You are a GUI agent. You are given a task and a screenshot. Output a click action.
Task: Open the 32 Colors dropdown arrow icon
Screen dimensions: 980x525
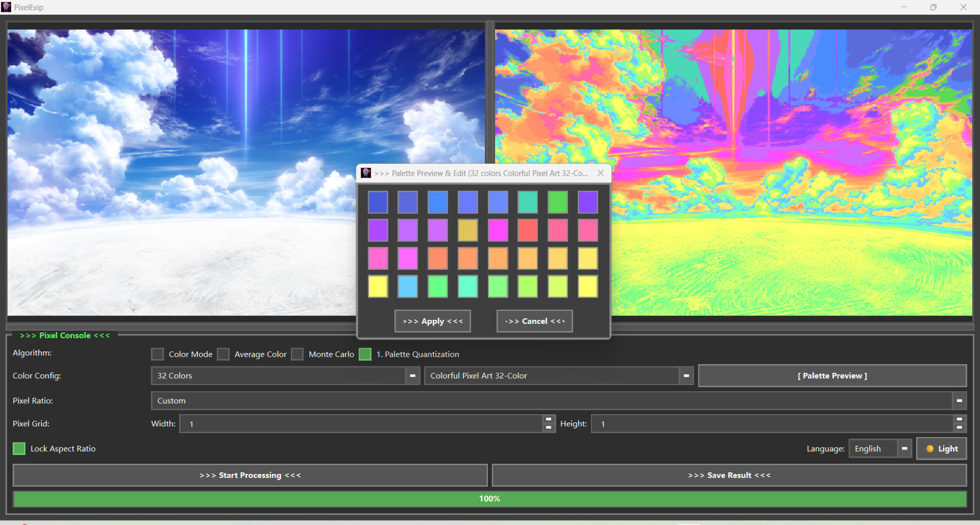[412, 375]
